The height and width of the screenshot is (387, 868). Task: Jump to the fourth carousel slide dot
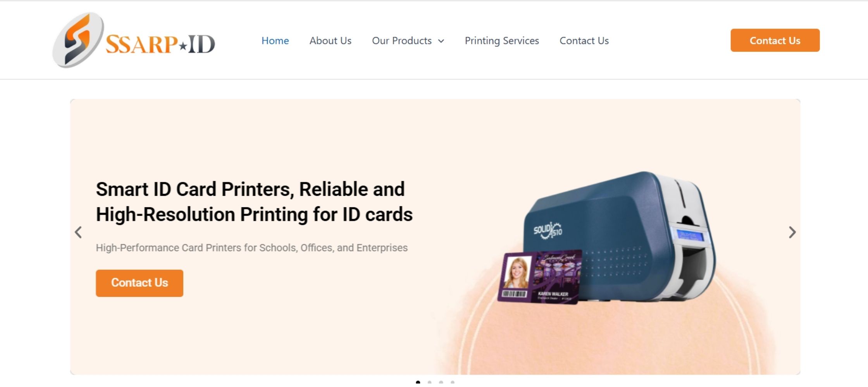pos(453,383)
